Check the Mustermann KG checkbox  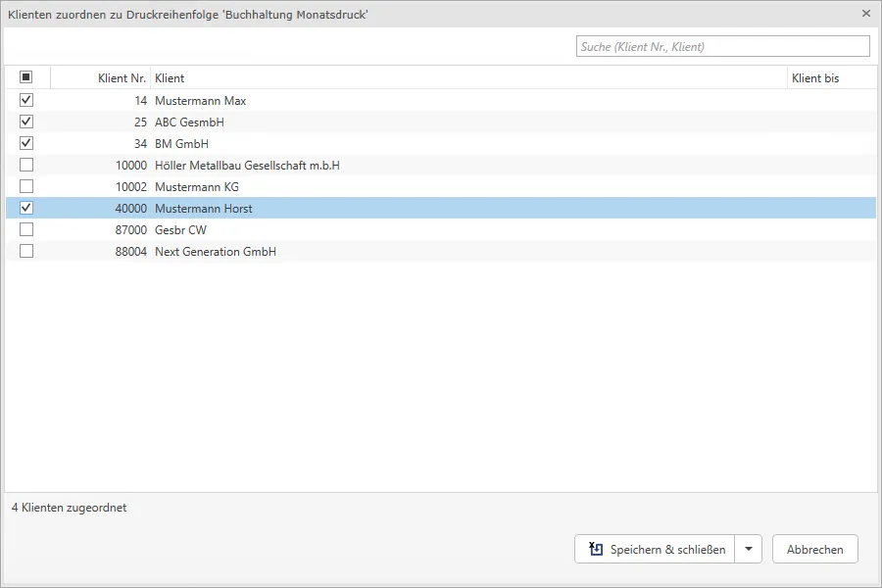tap(25, 186)
